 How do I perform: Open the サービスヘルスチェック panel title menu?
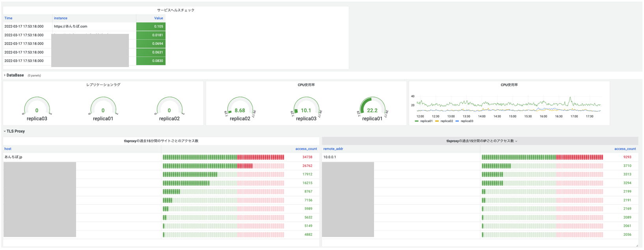click(176, 10)
